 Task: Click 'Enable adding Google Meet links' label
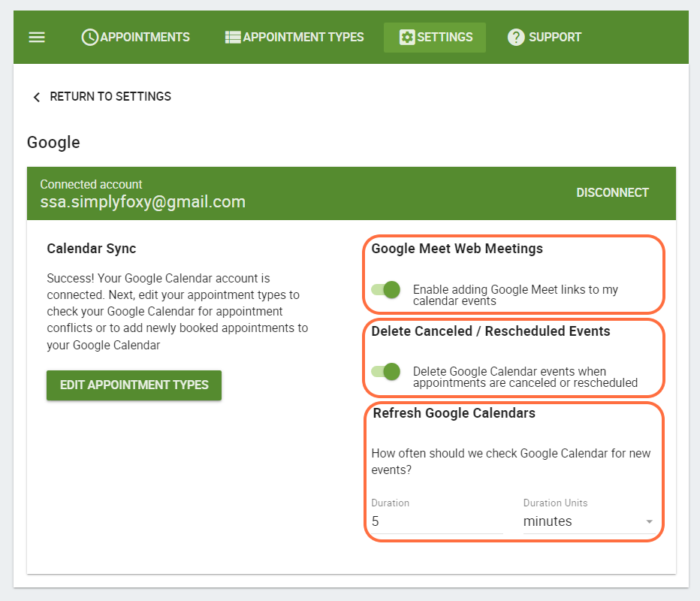[x=516, y=295]
